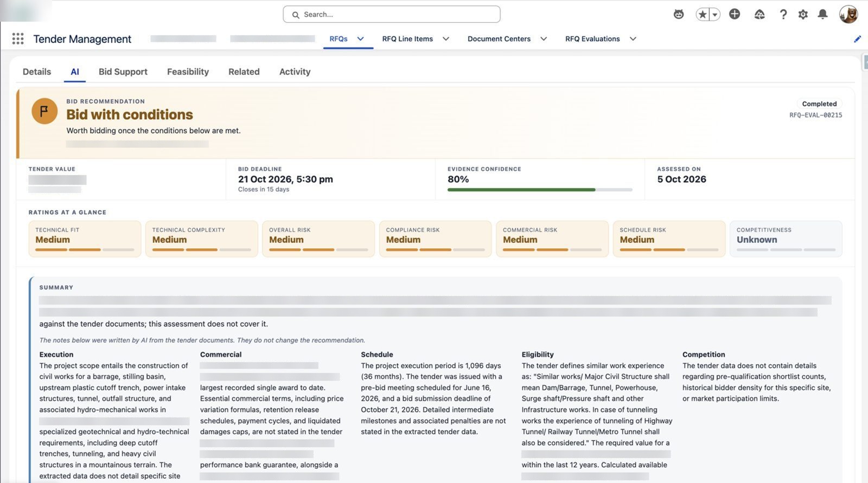Click the bid deadline 21 Oct 2026 value
Image resolution: width=868 pixels, height=483 pixels.
285,179
